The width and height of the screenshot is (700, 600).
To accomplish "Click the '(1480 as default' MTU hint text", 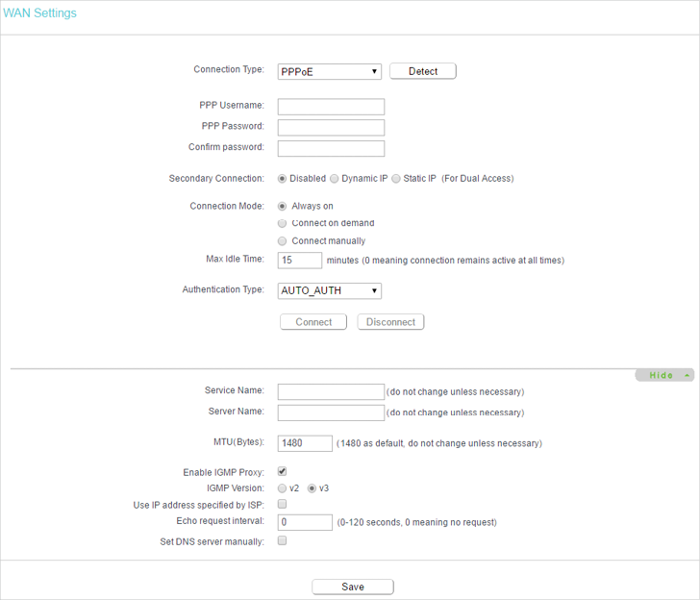I will [x=370, y=443].
